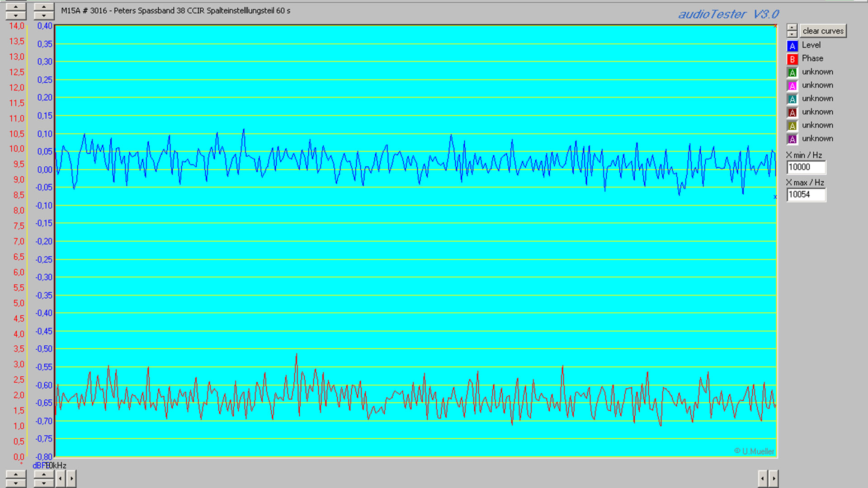This screenshot has height=488, width=868.
Task: Click left arrow at bottom-right of graph
Action: click(x=763, y=478)
